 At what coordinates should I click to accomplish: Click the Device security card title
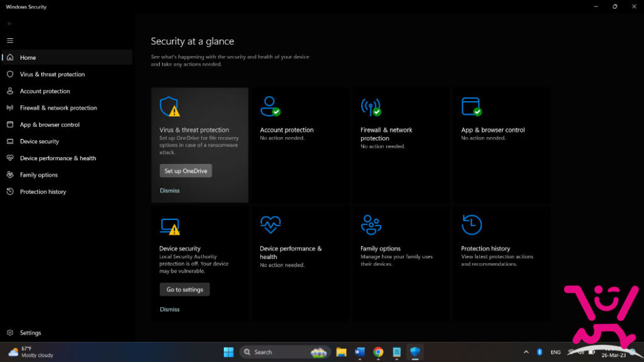click(180, 248)
